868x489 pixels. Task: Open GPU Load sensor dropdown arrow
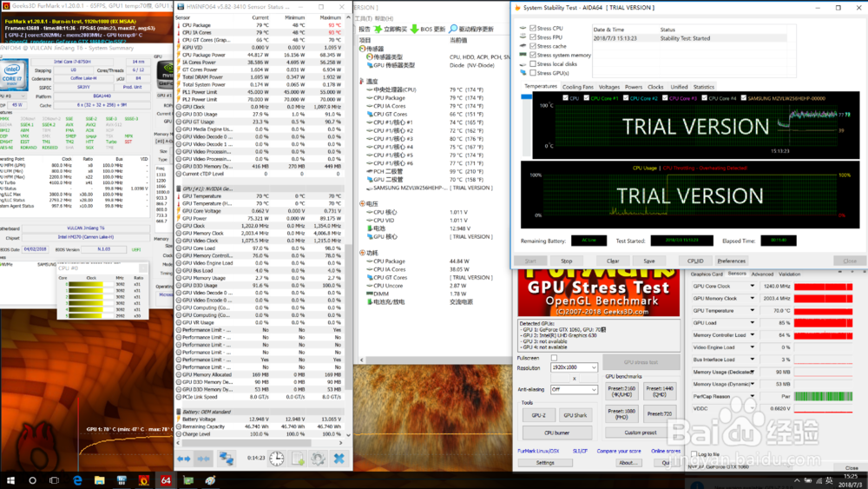[x=753, y=323]
